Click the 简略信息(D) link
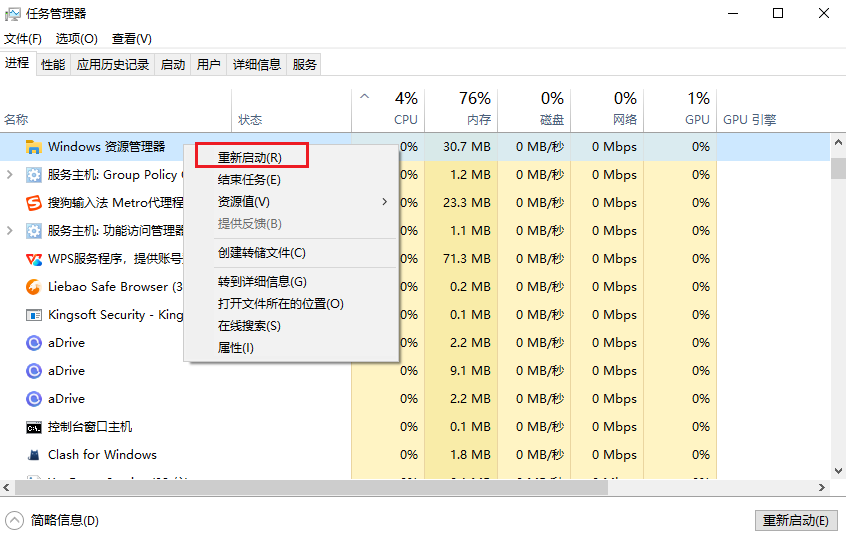 [x=65, y=521]
